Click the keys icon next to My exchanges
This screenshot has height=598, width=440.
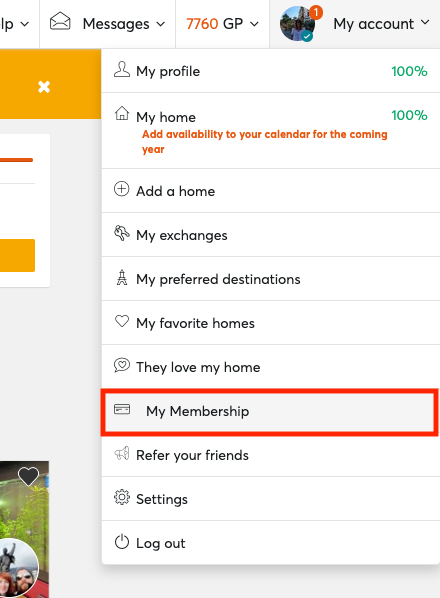click(122, 233)
